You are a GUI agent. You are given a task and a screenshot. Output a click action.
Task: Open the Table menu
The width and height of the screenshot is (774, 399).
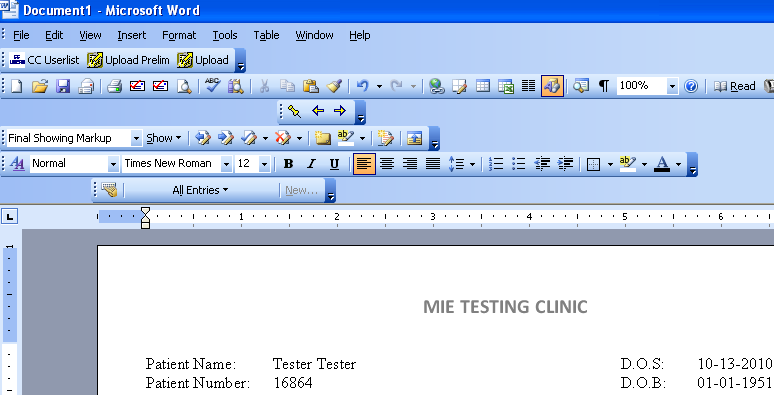tap(266, 36)
